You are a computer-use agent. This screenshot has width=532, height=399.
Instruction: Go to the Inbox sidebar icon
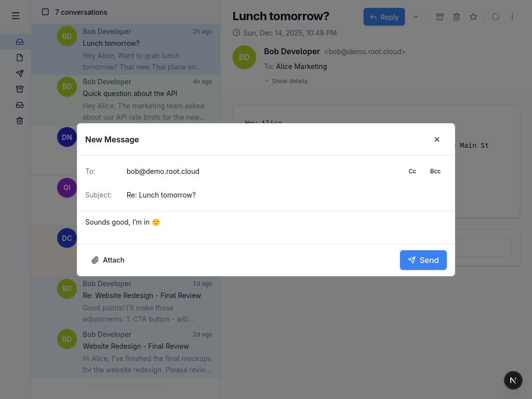(x=20, y=42)
